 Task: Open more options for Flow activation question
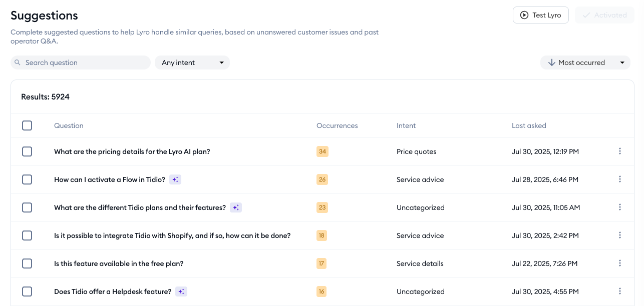point(620,179)
